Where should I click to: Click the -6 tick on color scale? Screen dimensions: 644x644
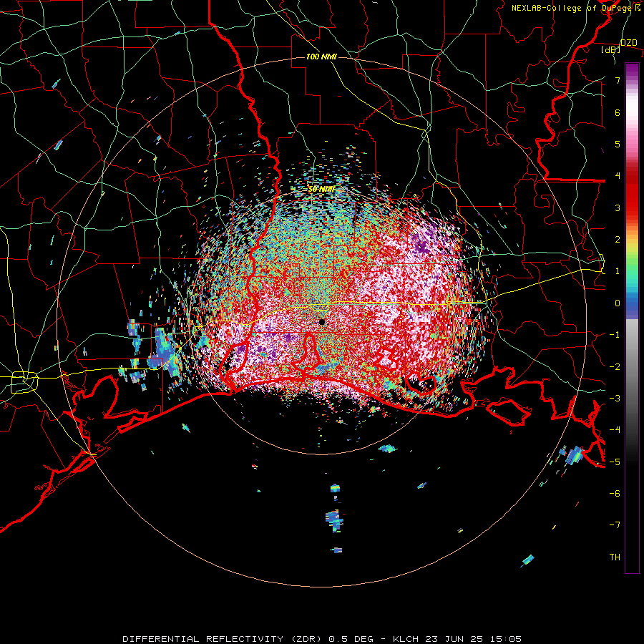point(615,494)
